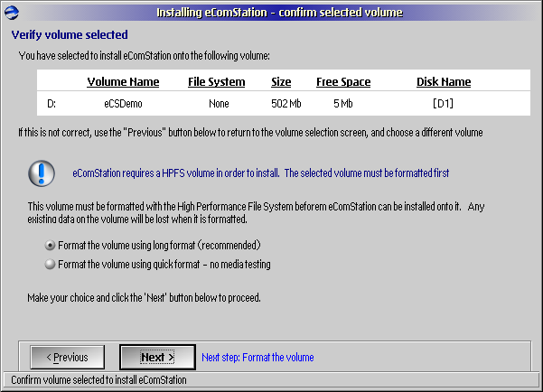The height and width of the screenshot is (392, 543).
Task: Click the Disk Name column header
Action: 444,81
